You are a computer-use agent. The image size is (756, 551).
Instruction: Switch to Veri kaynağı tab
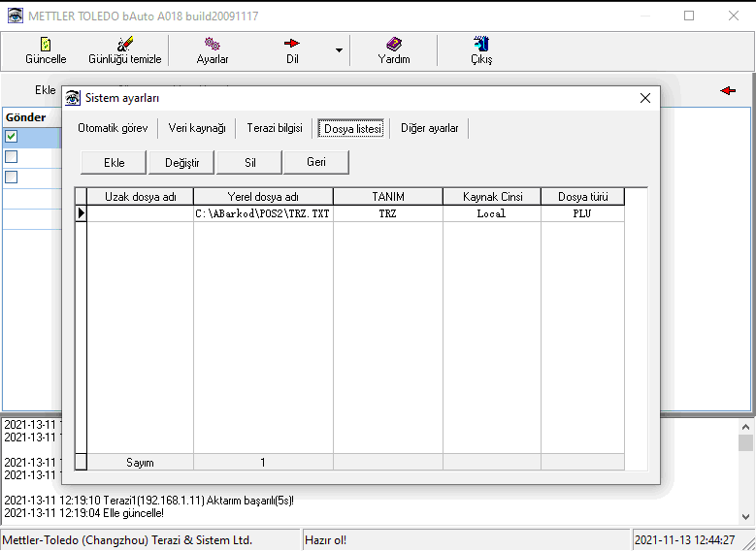[197, 128]
